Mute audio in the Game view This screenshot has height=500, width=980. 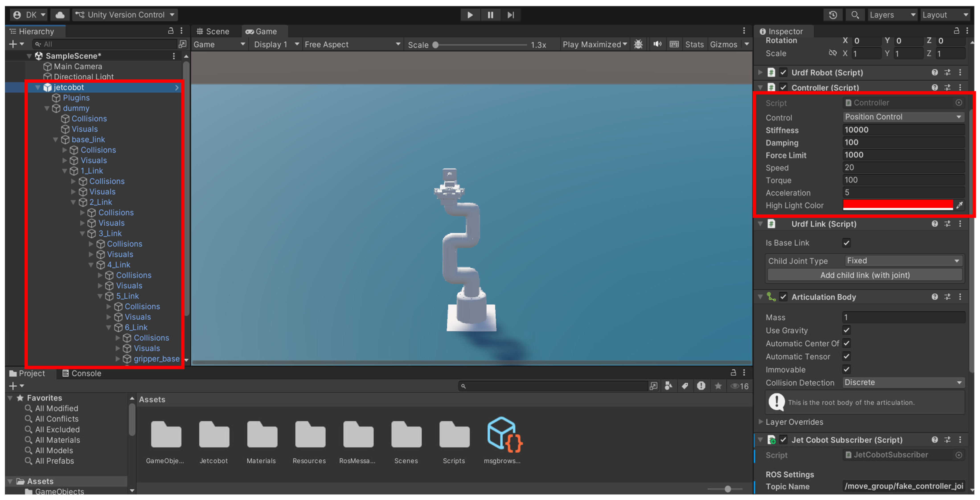[657, 45]
